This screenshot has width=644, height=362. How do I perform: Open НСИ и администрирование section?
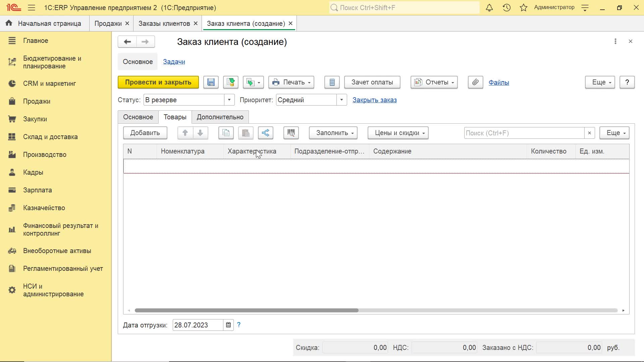(x=53, y=290)
